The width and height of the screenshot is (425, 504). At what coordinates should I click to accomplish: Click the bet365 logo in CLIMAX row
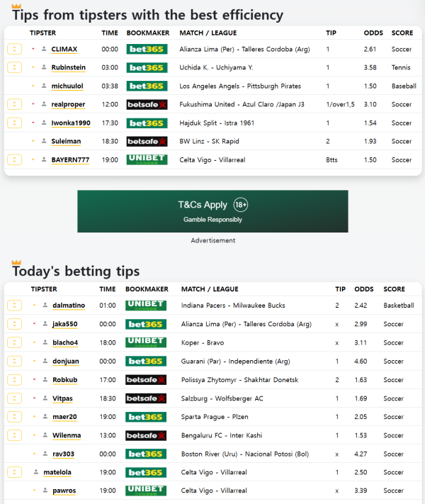click(147, 50)
